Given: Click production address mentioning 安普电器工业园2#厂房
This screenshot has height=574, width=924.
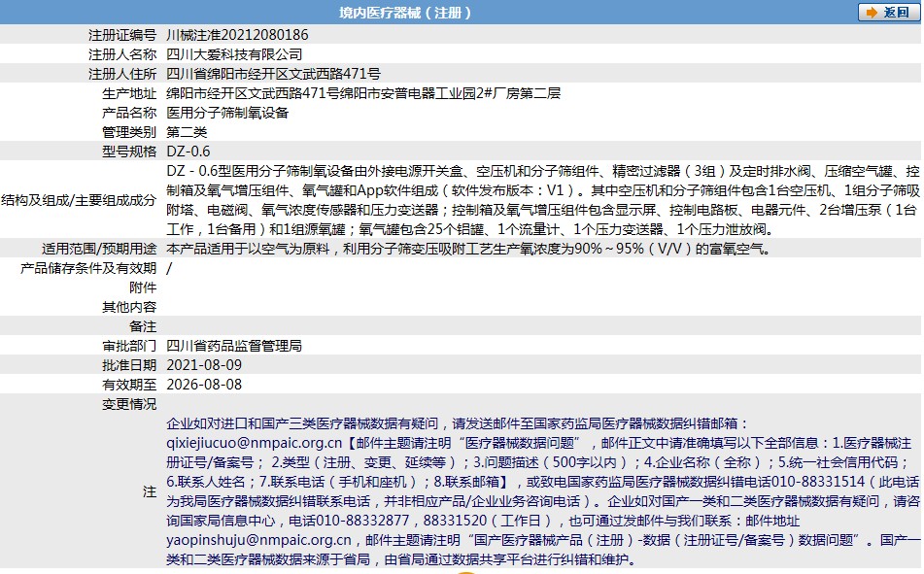Looking at the screenshot, I should [363, 93].
